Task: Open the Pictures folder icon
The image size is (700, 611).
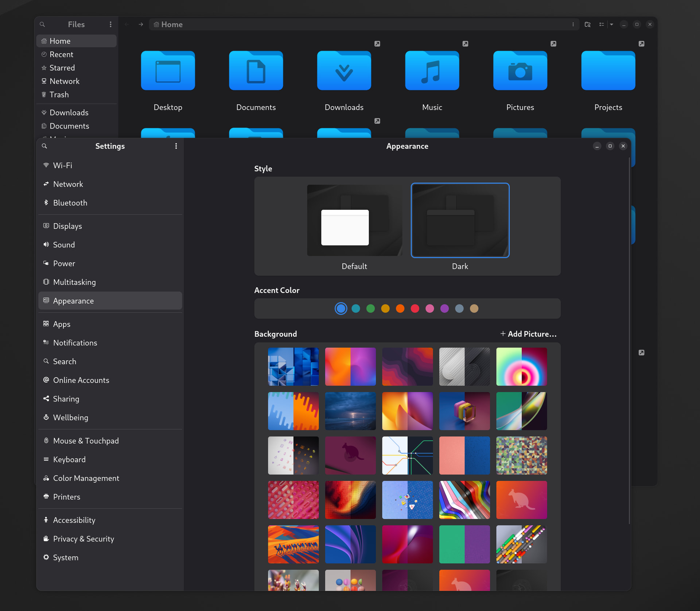Action: click(x=520, y=71)
